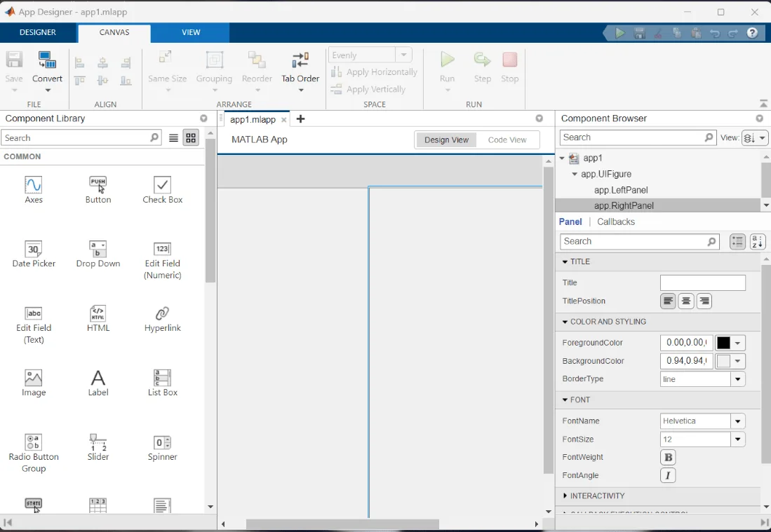Image resolution: width=771 pixels, height=532 pixels.
Task: Collapse the app.UIFigure tree node
Action: 575,174
